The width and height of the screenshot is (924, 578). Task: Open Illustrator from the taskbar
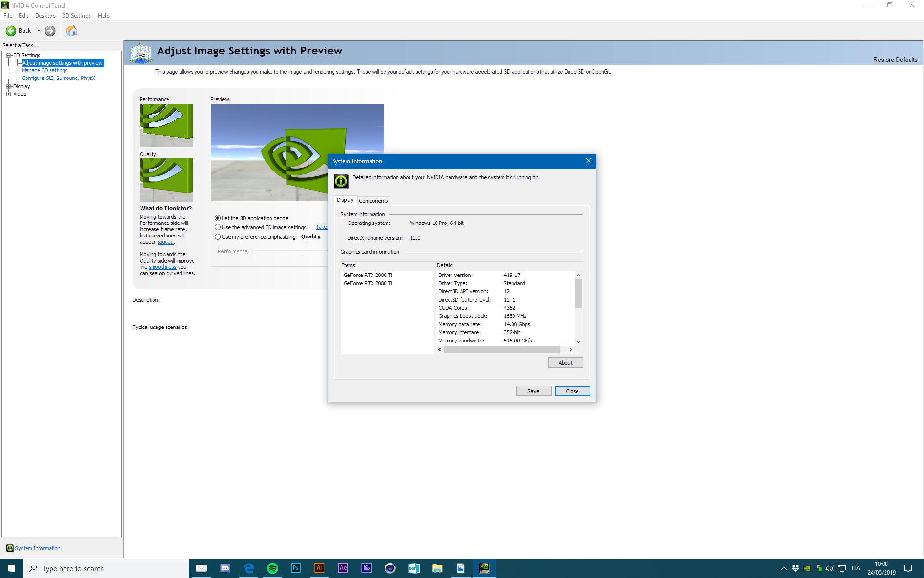(319, 568)
